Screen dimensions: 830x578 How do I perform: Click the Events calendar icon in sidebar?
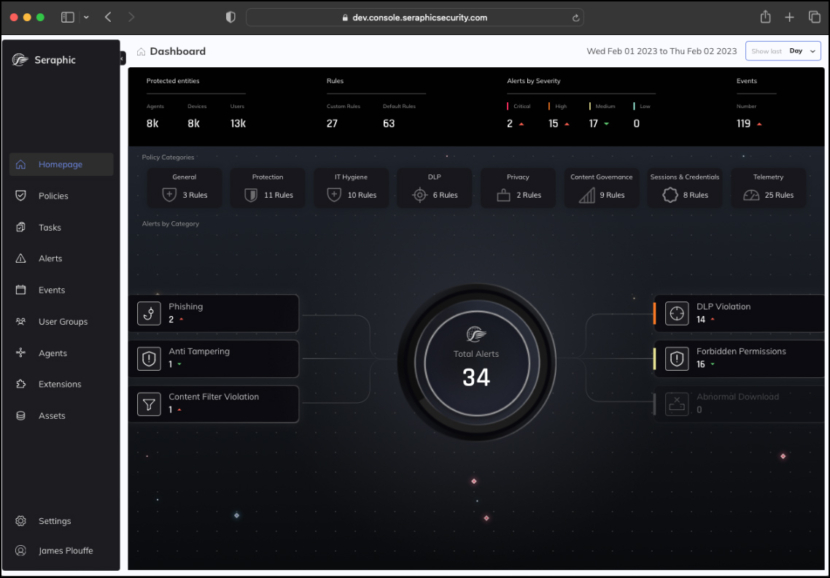click(21, 290)
